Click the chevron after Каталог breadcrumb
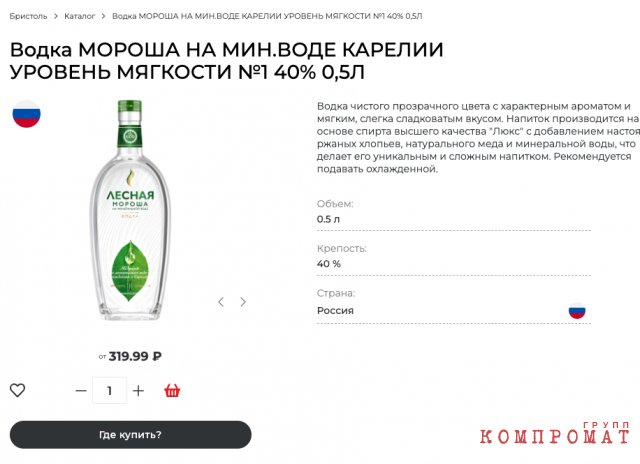Viewport: 640px width, 464px height. (103, 16)
